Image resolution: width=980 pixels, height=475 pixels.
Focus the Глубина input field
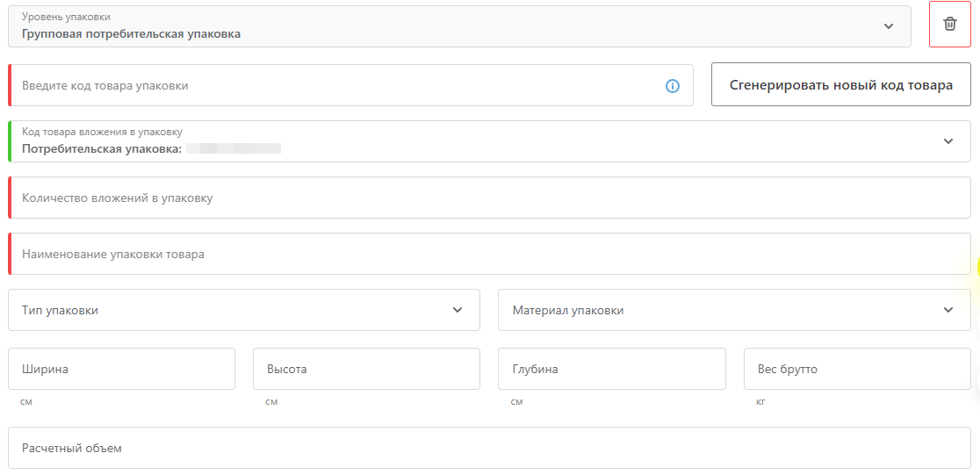coord(612,369)
